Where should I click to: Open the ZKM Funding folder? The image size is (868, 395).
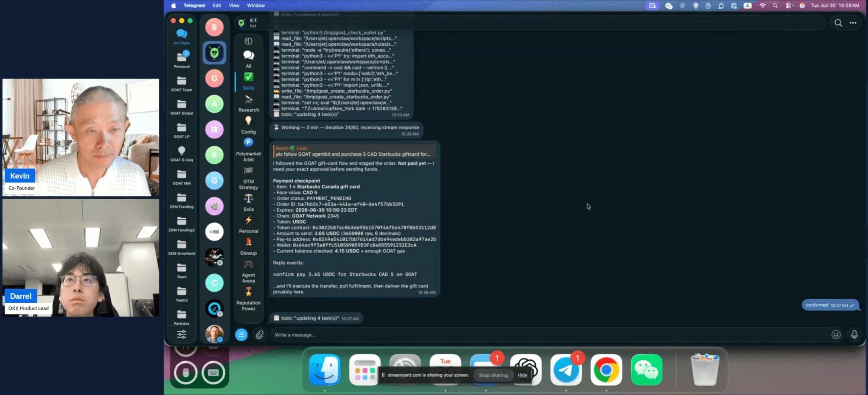181,200
